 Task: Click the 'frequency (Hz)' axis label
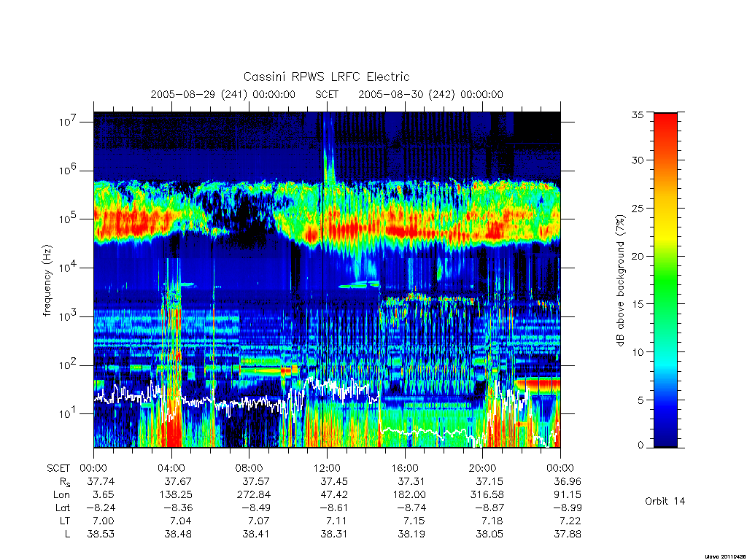(x=47, y=281)
